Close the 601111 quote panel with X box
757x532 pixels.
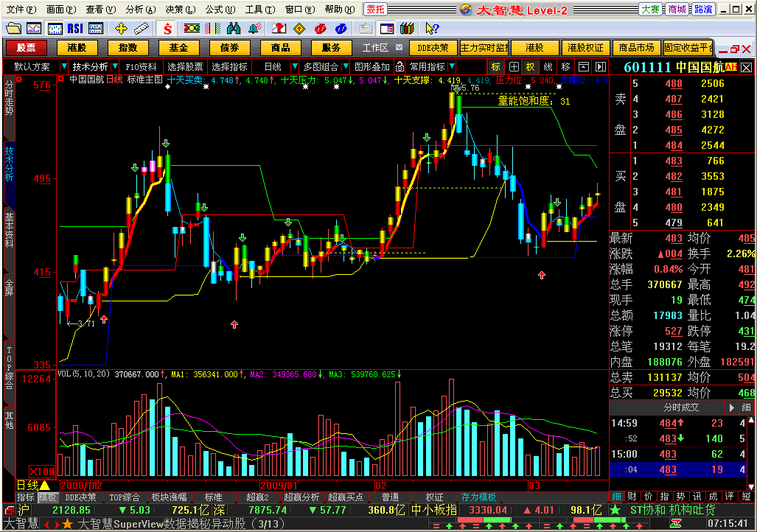(x=747, y=68)
